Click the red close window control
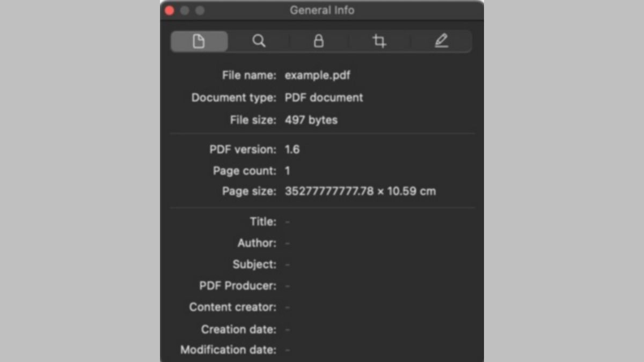This screenshot has height=362, width=644. (x=169, y=10)
